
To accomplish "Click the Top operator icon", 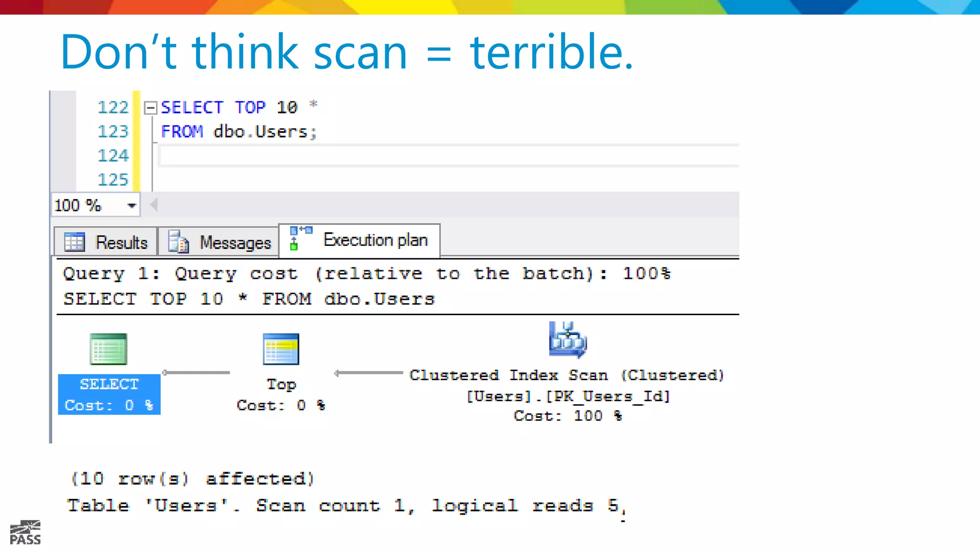I will coord(281,349).
